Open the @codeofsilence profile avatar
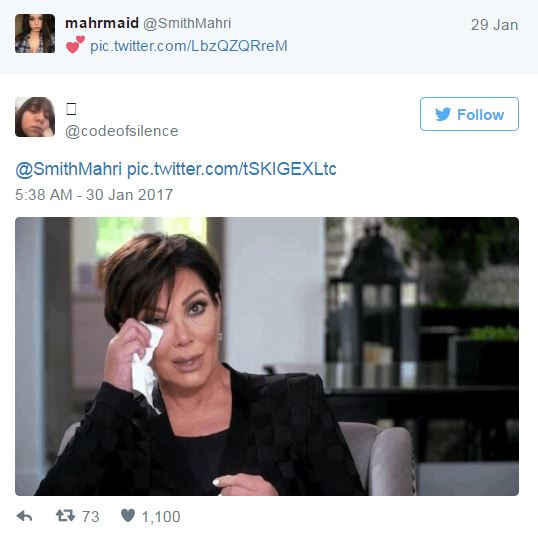 click(35, 117)
